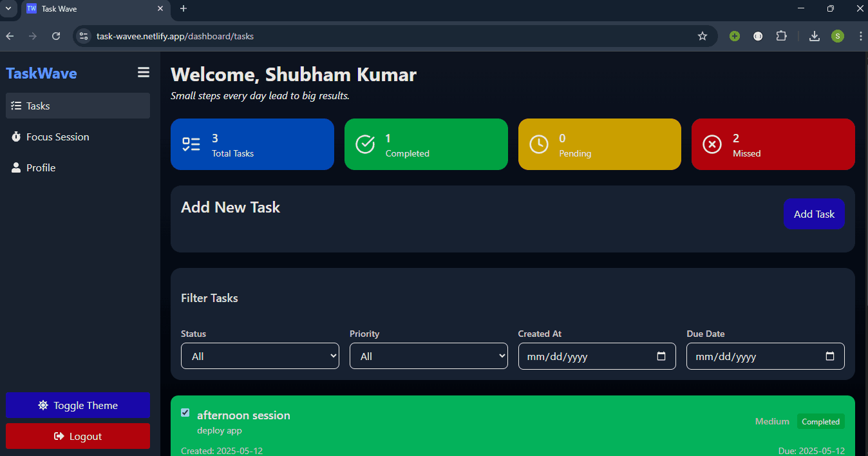Bookmark this page with the star icon
The width and height of the screenshot is (868, 456).
pos(703,36)
